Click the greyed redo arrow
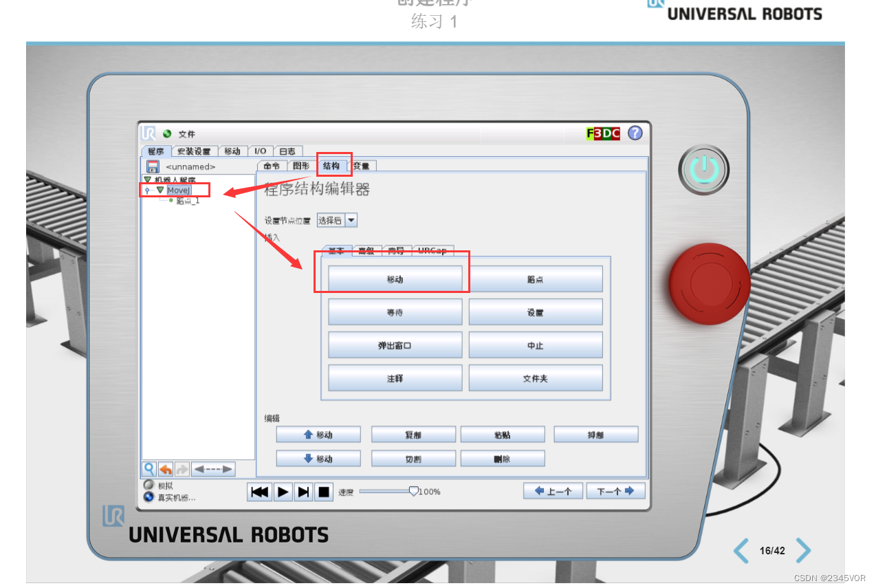Image resolution: width=876 pixels, height=588 pixels. click(x=182, y=469)
